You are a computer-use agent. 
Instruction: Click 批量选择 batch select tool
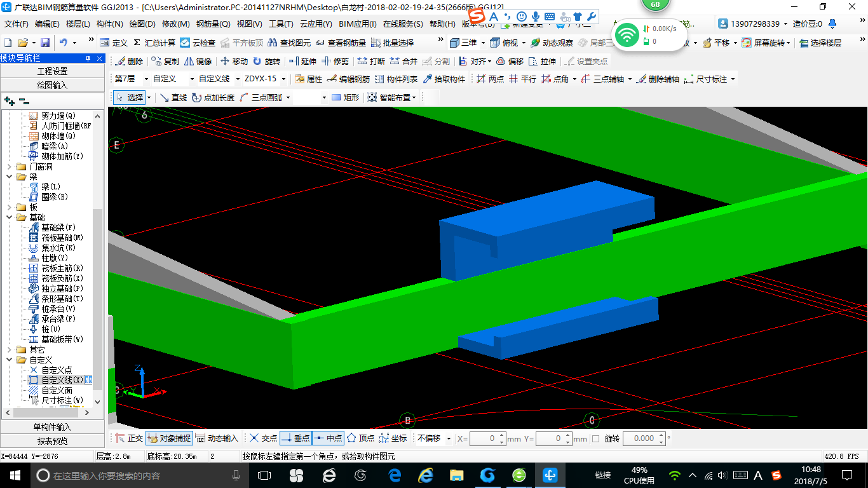point(392,43)
